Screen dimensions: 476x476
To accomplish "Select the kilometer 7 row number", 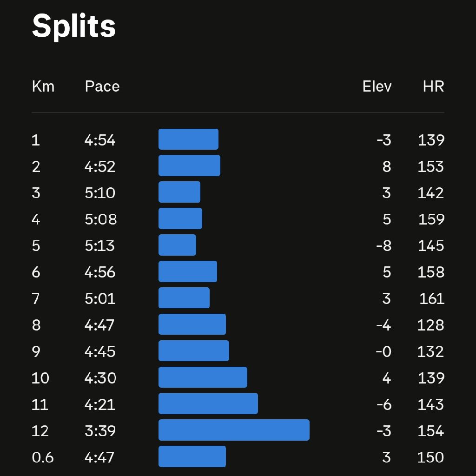I will pos(36,298).
